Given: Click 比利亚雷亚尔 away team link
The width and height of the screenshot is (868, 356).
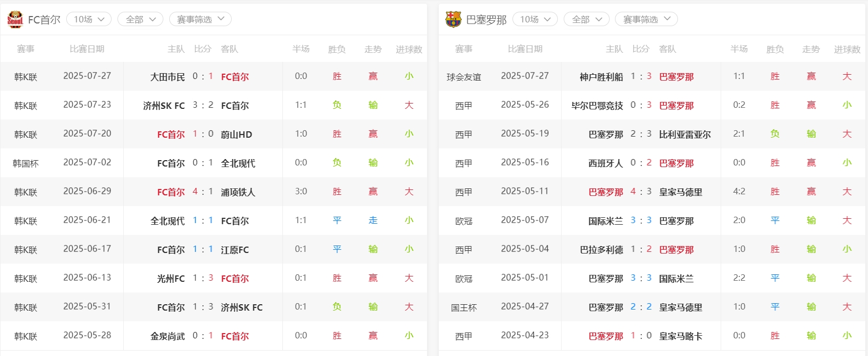Looking at the screenshot, I should pyautogui.click(x=685, y=135).
